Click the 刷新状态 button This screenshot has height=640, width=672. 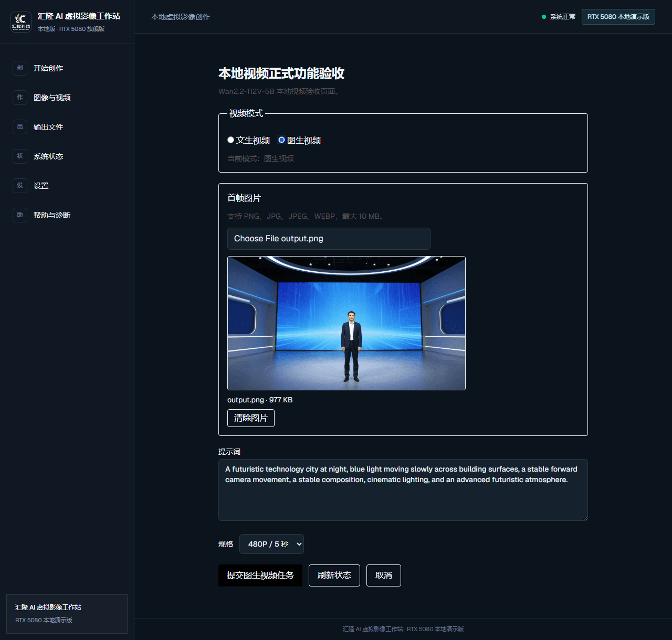point(334,575)
